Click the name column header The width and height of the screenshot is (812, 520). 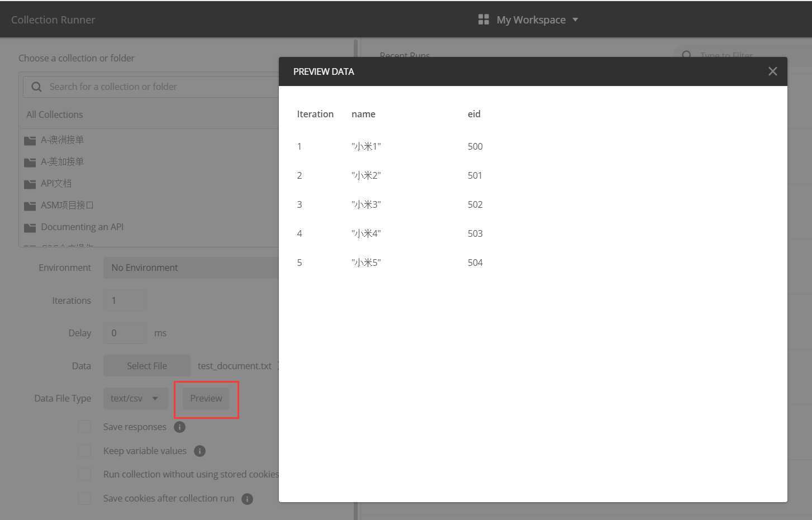[x=363, y=114]
